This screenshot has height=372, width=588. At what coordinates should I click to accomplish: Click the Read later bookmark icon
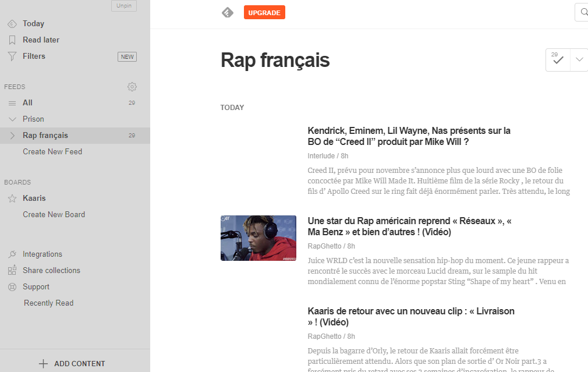click(x=12, y=40)
